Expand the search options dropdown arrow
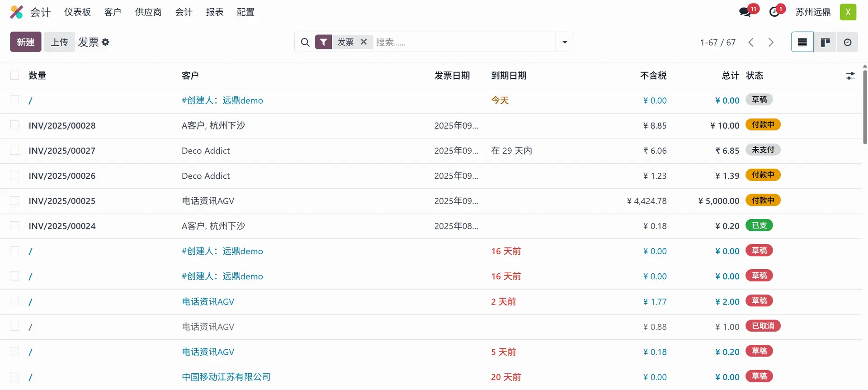The width and height of the screenshot is (868, 390). click(x=565, y=42)
